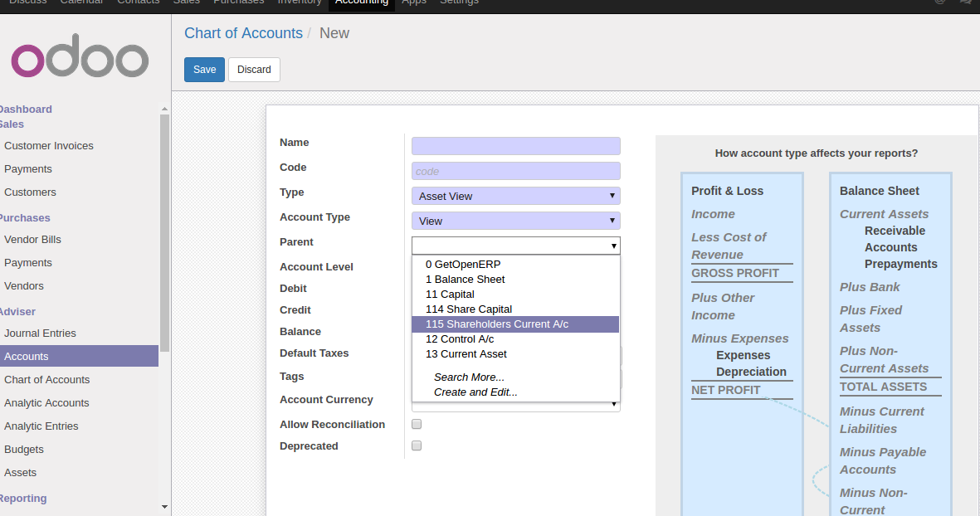Choose 13 Current Asset from list

tap(466, 354)
